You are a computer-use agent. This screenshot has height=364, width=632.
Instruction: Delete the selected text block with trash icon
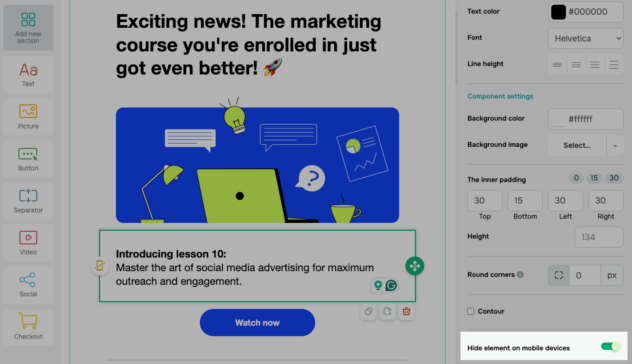pos(406,312)
